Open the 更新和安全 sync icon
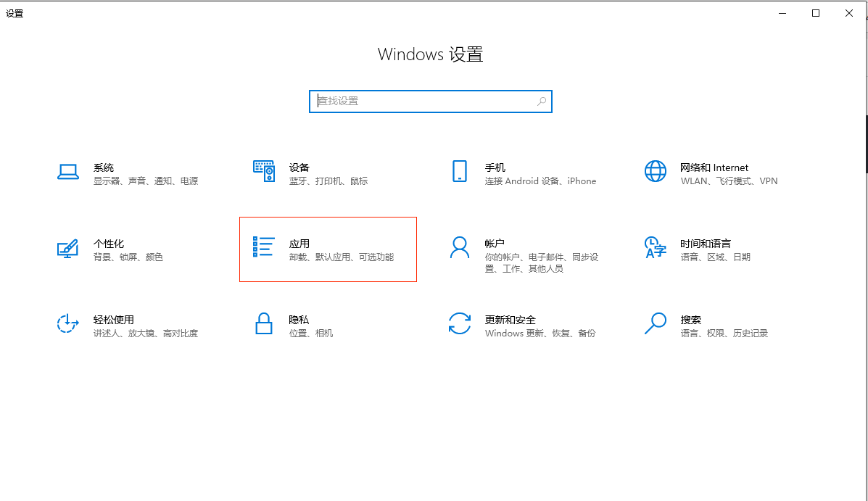Image resolution: width=868 pixels, height=501 pixels. click(x=460, y=324)
